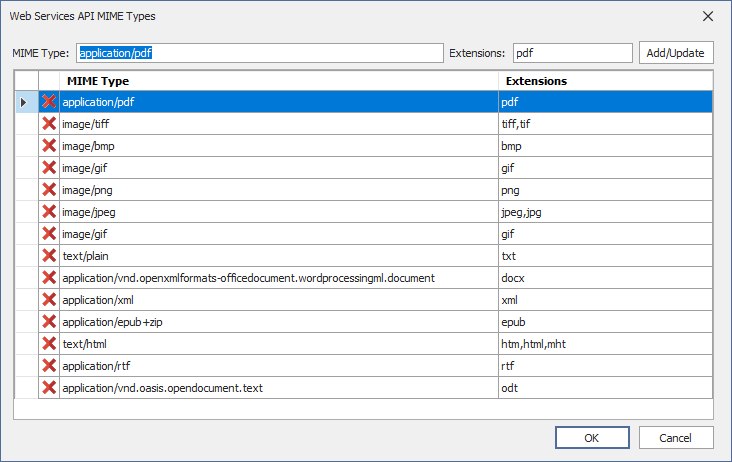732x462 pixels.
Task: Remove application/epub+zip with its red X
Action: 49,322
